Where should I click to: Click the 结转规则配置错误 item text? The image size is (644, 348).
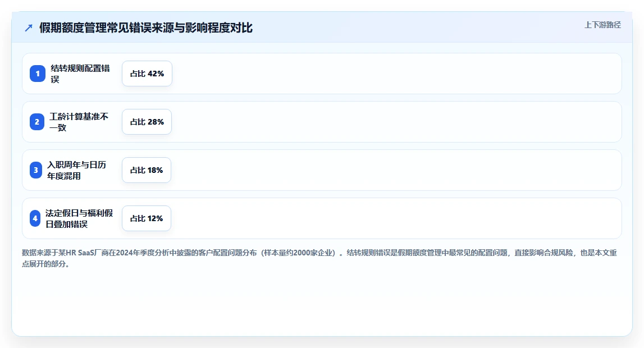click(x=80, y=74)
